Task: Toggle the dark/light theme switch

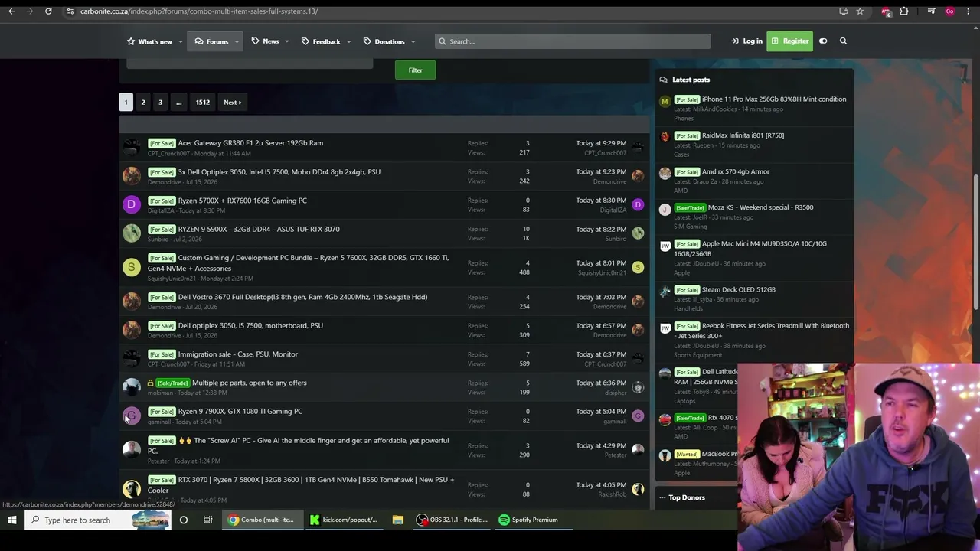Action: point(823,41)
